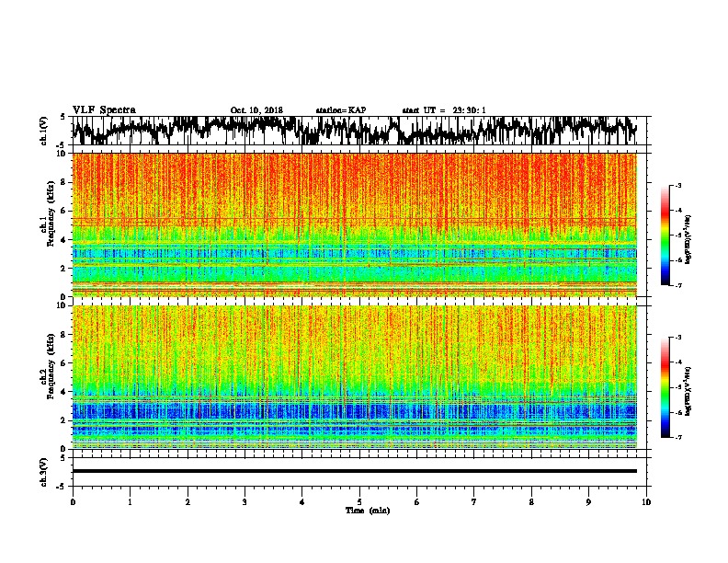Click time axis tick label "1"

coord(130,502)
